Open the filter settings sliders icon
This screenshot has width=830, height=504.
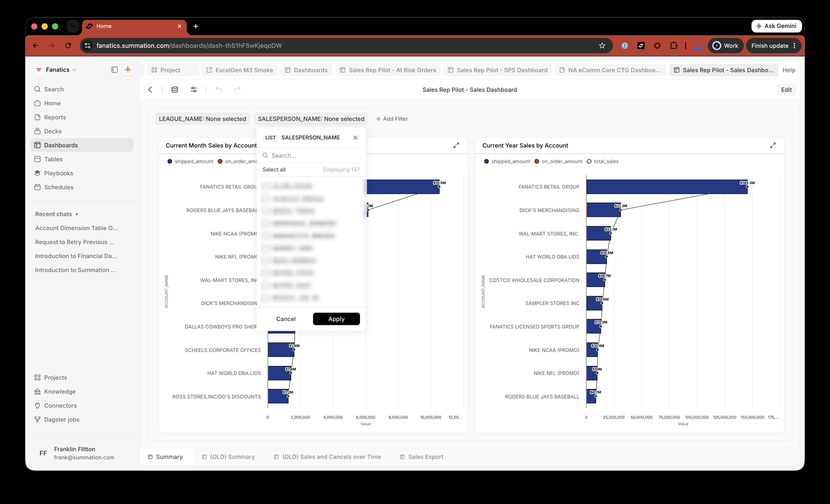(194, 89)
